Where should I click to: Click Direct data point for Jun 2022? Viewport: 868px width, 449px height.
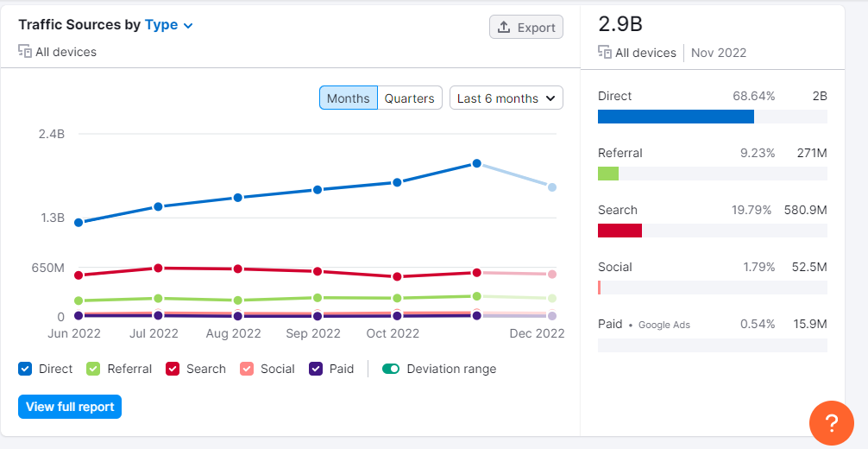(x=79, y=222)
